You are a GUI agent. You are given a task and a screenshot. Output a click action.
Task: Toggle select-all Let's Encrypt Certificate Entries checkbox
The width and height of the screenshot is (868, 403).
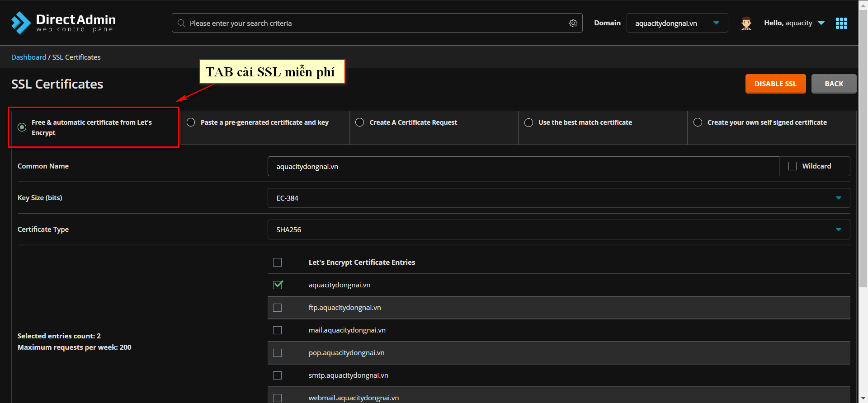278,262
